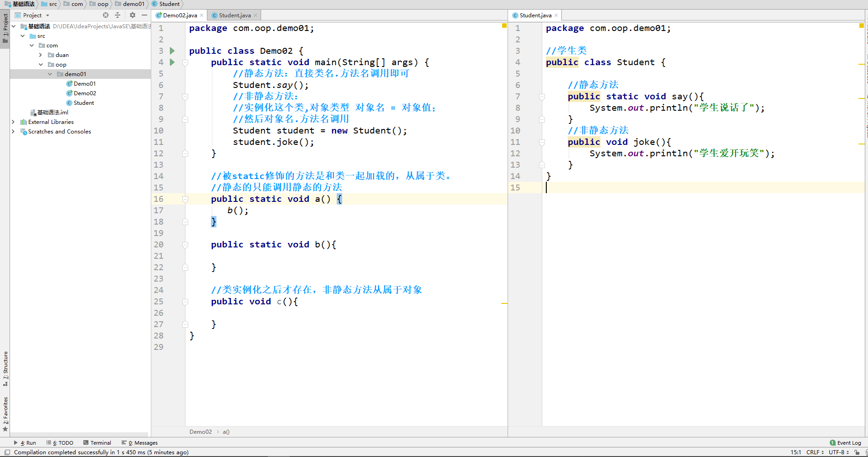The width and height of the screenshot is (868, 457).
Task: Jump to Student.java warning marker at line 11
Action: click(862, 144)
